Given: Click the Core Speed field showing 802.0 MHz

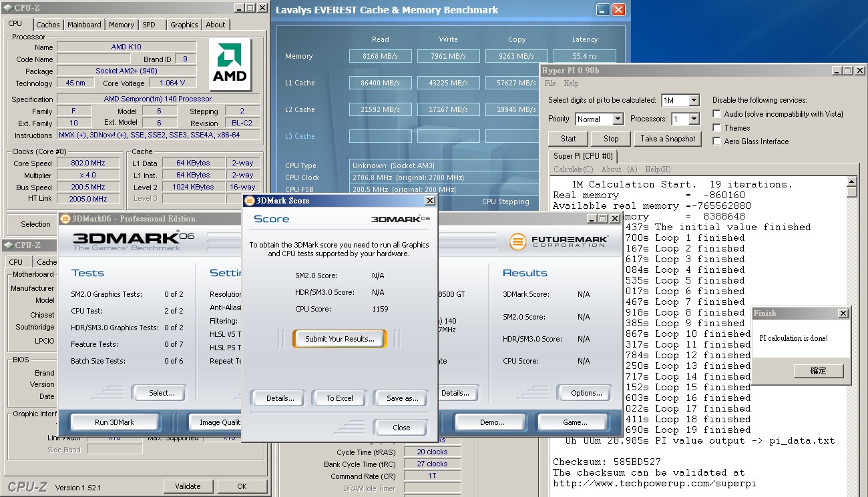Looking at the screenshot, I should (x=87, y=163).
